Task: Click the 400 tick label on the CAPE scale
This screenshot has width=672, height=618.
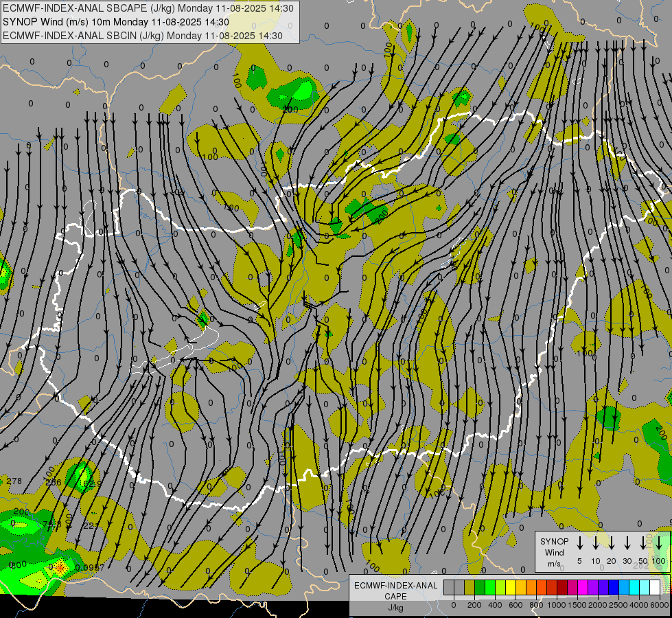Action: tap(495, 605)
